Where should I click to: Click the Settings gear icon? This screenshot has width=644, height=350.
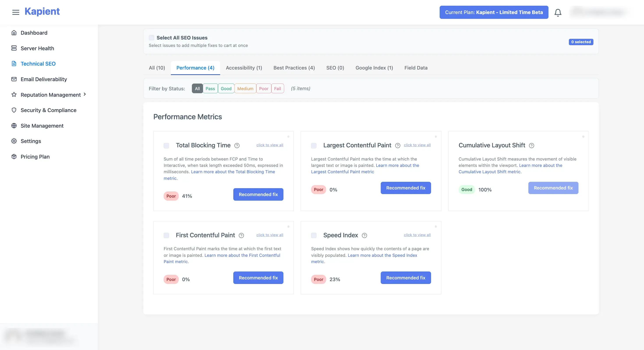coord(14,141)
